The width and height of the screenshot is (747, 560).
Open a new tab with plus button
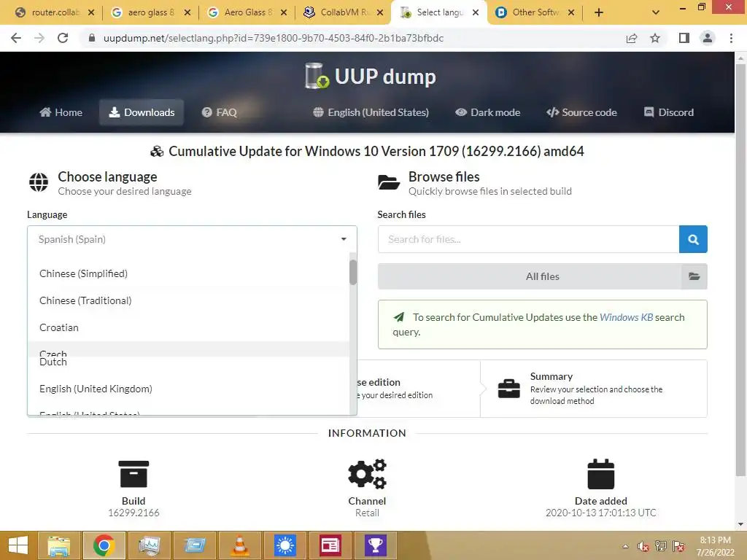[599, 12]
